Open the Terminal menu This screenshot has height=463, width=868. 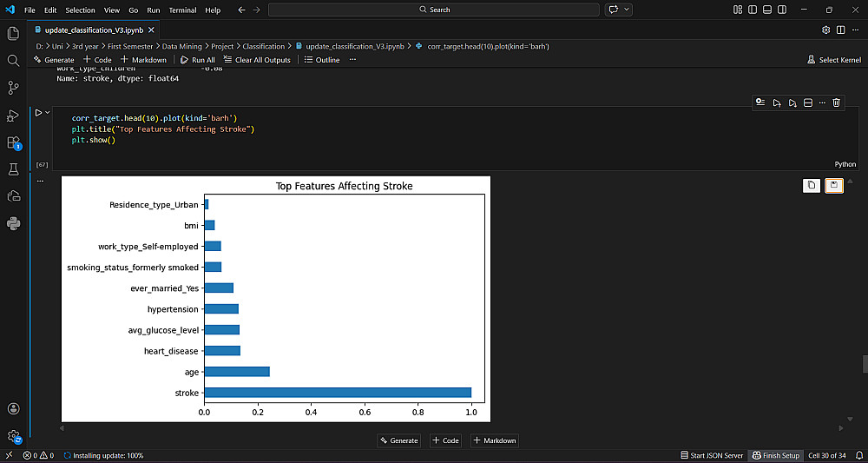pyautogui.click(x=182, y=10)
